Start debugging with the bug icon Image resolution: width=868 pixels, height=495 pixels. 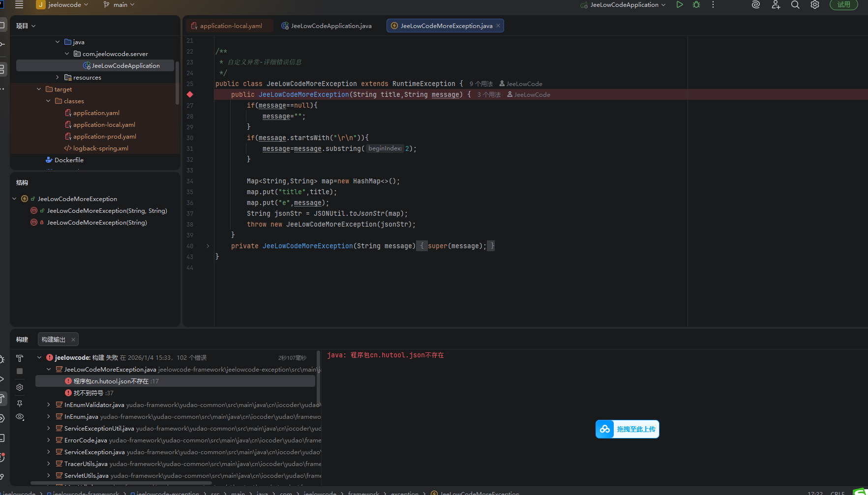coord(696,5)
